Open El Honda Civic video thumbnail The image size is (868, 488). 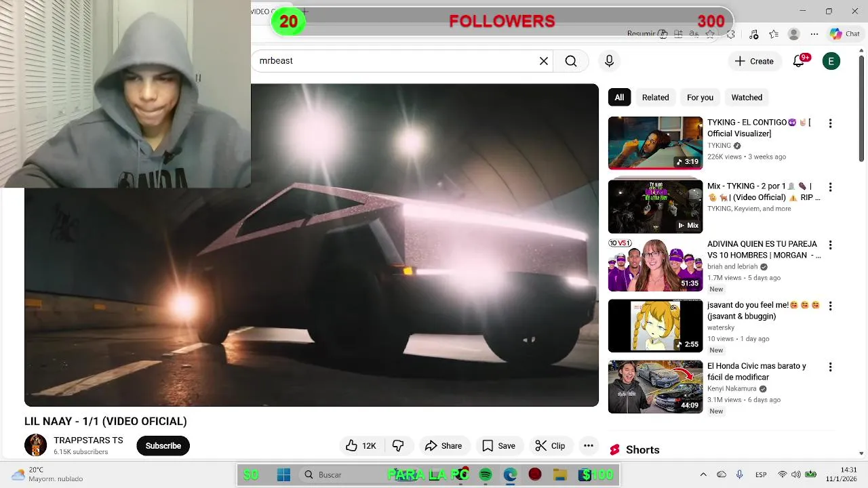[x=655, y=387]
